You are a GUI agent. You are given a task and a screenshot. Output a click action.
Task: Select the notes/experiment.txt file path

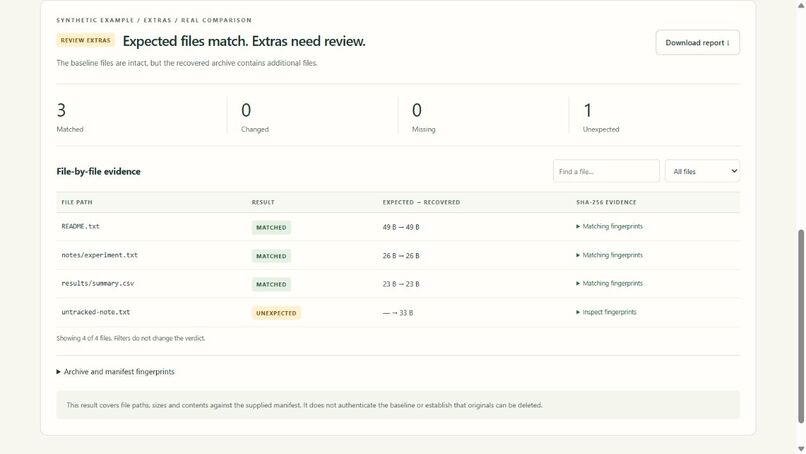(100, 255)
